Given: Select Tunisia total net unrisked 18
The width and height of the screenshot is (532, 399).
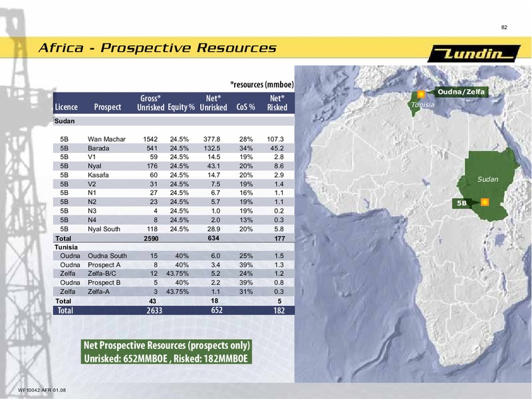Looking at the screenshot, I should (x=214, y=301).
